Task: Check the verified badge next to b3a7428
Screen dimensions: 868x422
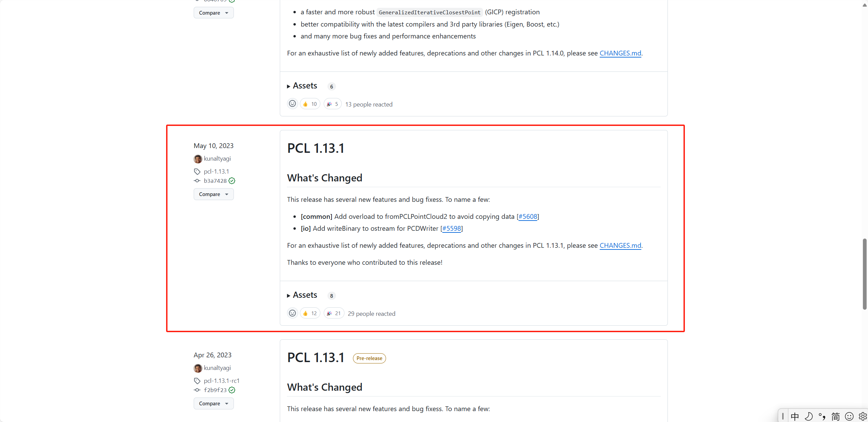Action: pyautogui.click(x=232, y=181)
